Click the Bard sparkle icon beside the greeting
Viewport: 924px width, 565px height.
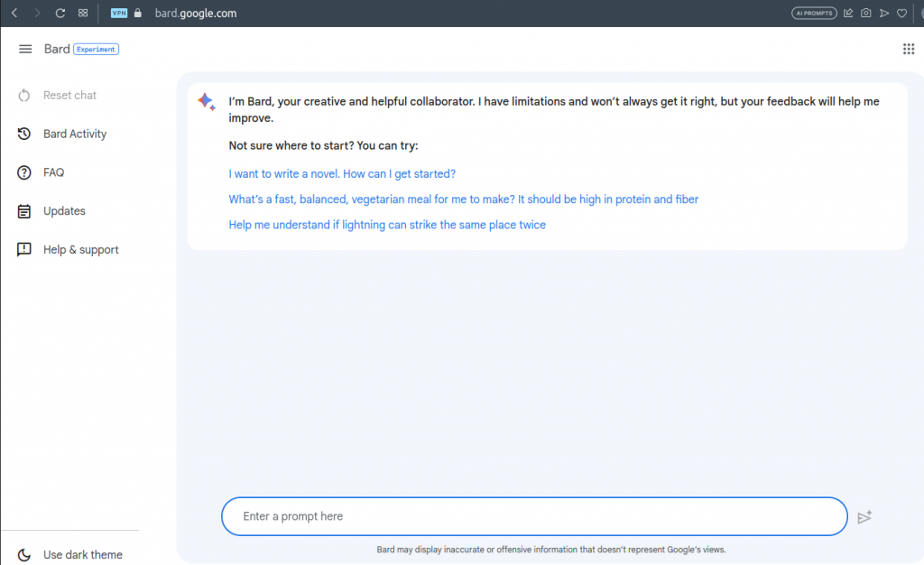(x=207, y=101)
